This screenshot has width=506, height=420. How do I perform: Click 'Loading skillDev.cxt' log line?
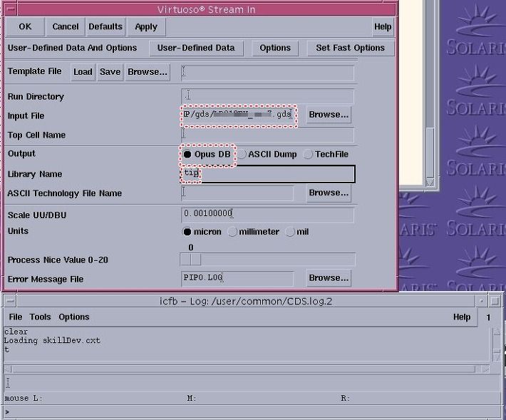[52, 341]
